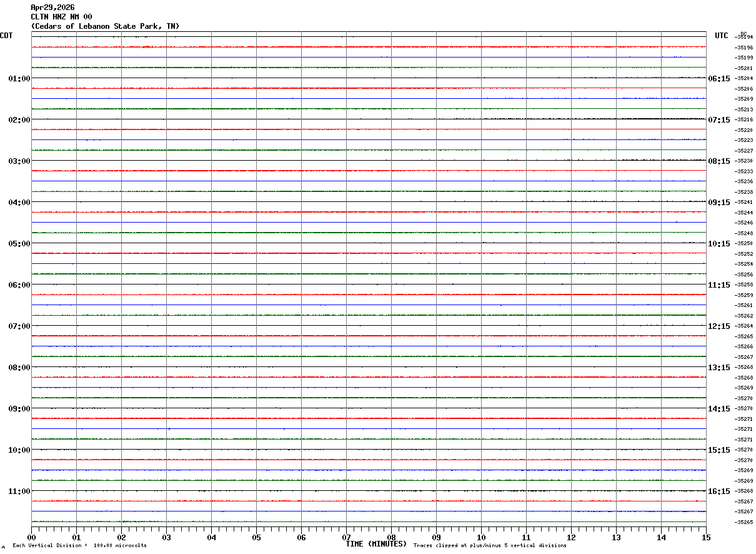
Task: Click the '06:15' UTC time label
Action: click(x=719, y=79)
